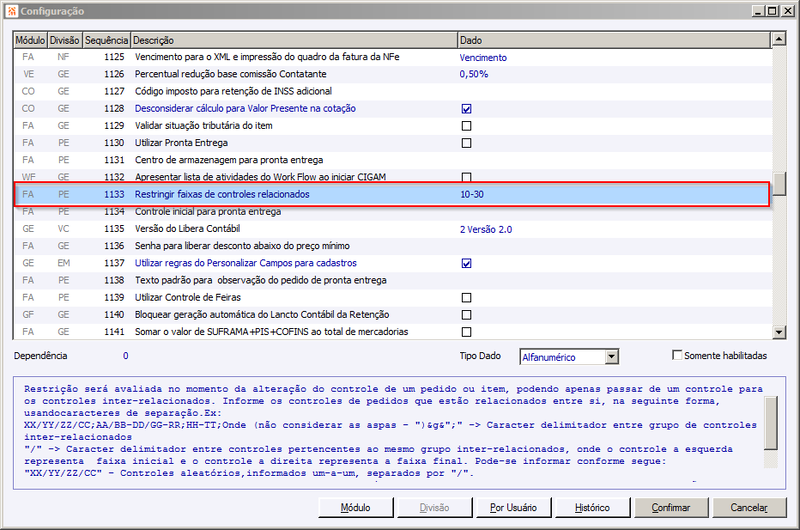Maximize the Configuração window
The image size is (800, 530).
coord(773,11)
